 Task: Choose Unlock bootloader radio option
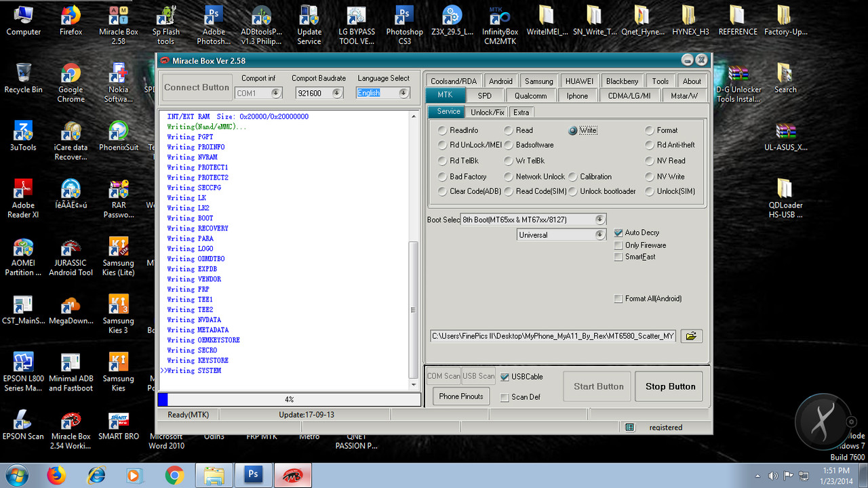602,191
